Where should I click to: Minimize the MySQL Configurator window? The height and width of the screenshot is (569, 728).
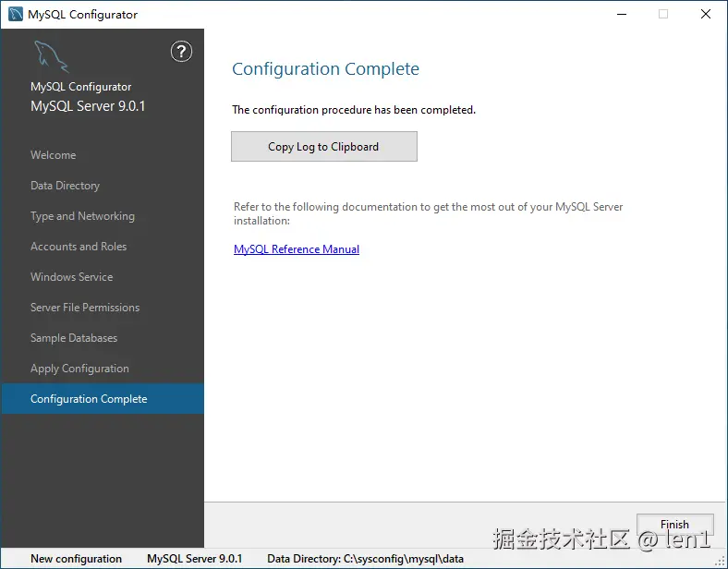(622, 15)
